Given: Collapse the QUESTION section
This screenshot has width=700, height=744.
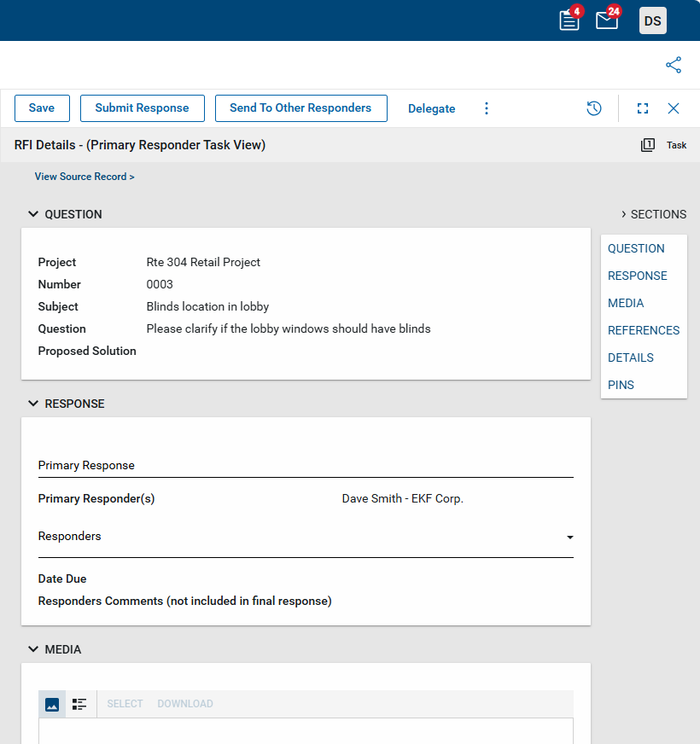Looking at the screenshot, I should pyautogui.click(x=33, y=214).
